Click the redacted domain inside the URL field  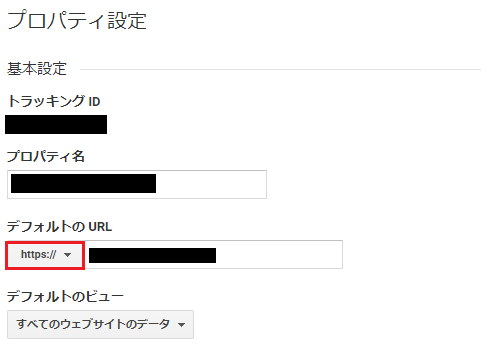coord(152,256)
